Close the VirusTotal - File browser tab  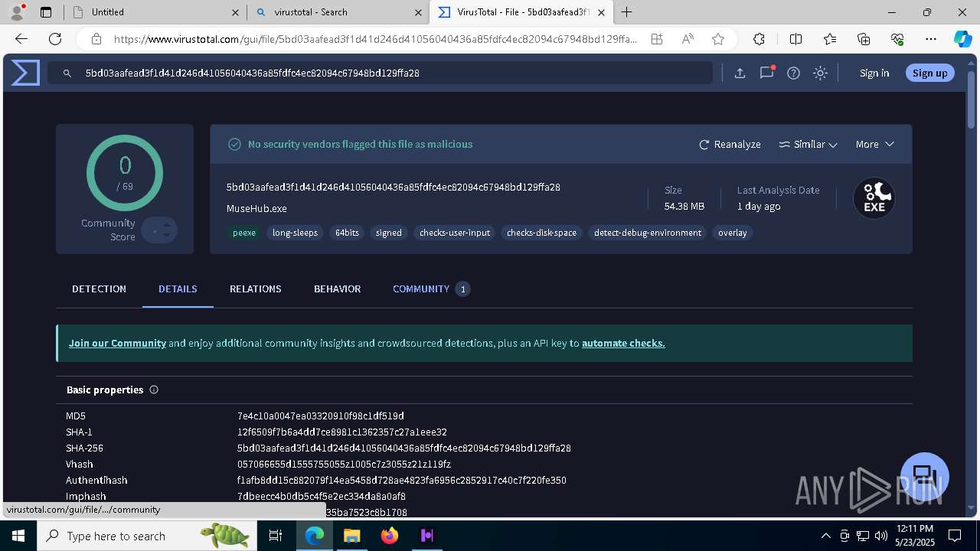click(601, 12)
